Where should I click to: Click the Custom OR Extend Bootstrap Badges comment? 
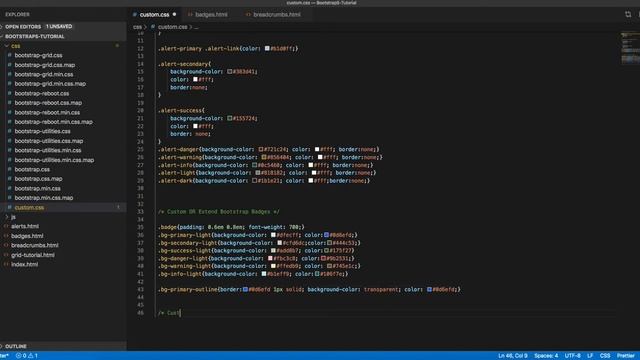click(219, 212)
